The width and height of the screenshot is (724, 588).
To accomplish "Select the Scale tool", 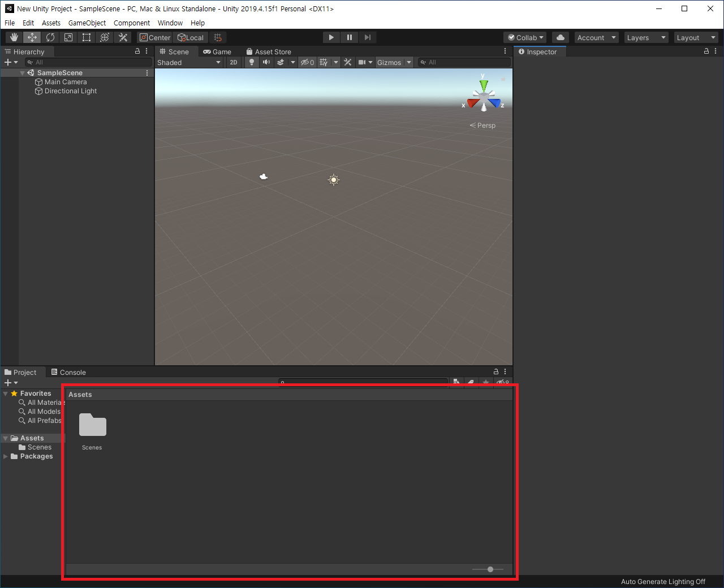I will coord(68,37).
